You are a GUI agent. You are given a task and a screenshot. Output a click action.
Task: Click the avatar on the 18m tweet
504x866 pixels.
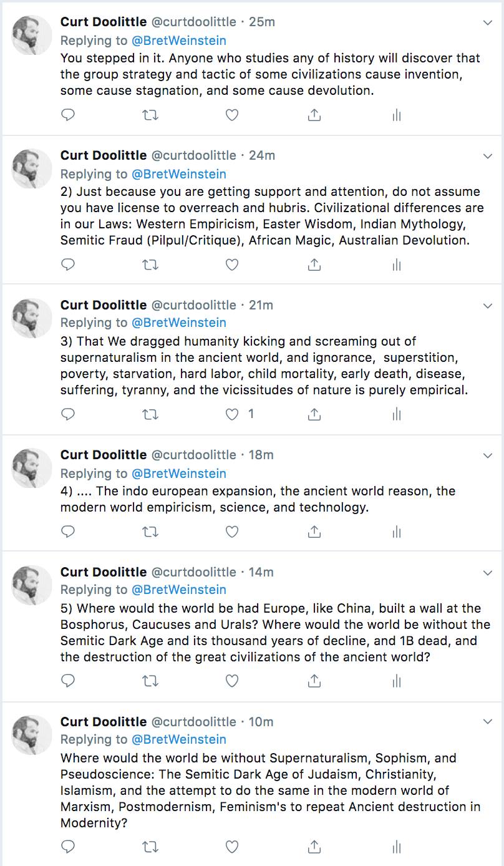[32, 468]
